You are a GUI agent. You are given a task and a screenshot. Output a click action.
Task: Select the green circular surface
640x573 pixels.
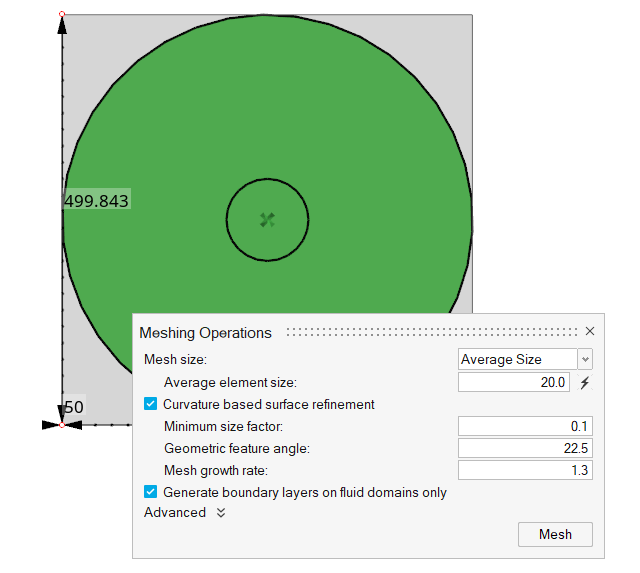(x=370, y=150)
